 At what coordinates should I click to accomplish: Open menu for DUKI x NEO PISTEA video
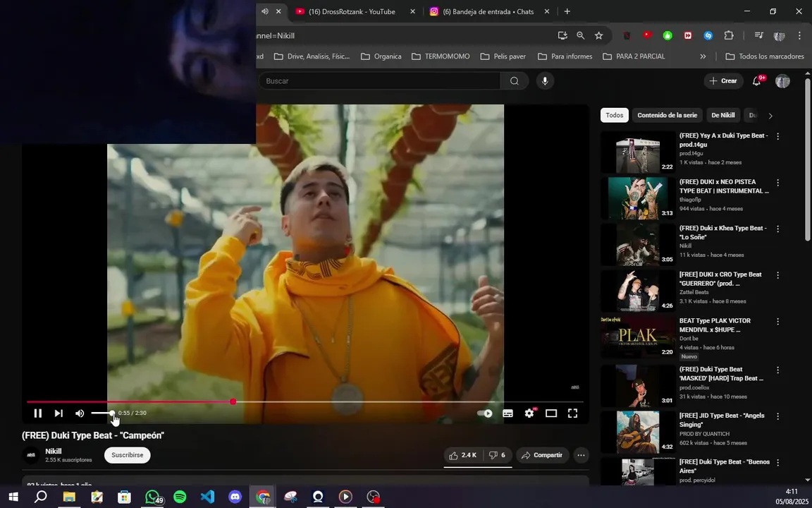coord(778,183)
